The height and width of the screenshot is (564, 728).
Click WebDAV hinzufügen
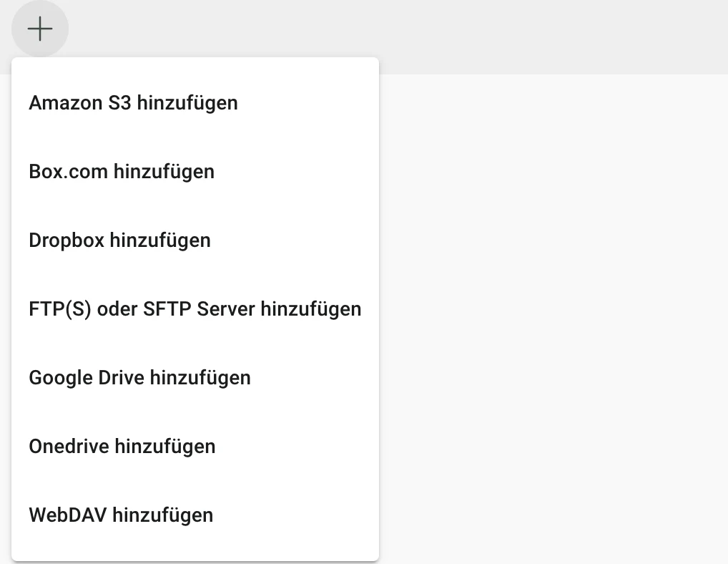pyautogui.click(x=195, y=515)
